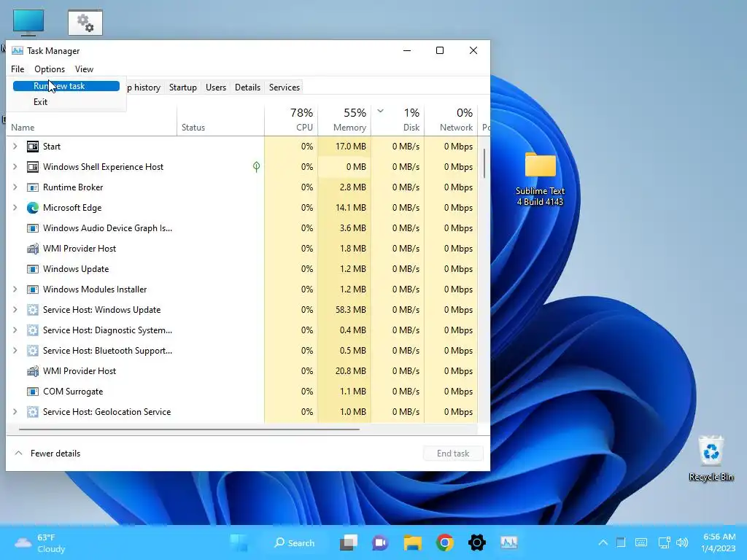Open the Chat app on the taskbar

coord(380,542)
